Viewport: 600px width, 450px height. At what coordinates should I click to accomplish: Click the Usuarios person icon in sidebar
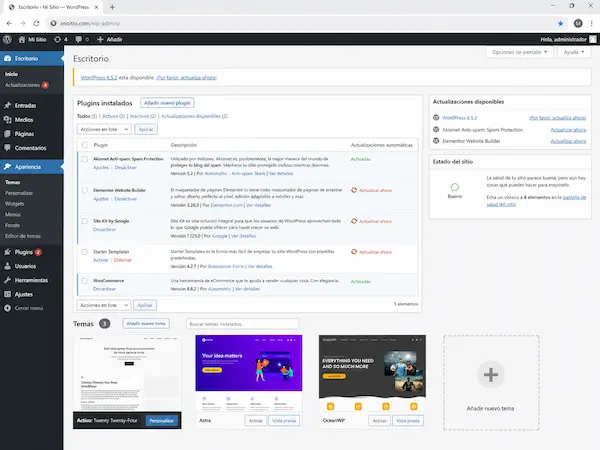[7, 266]
